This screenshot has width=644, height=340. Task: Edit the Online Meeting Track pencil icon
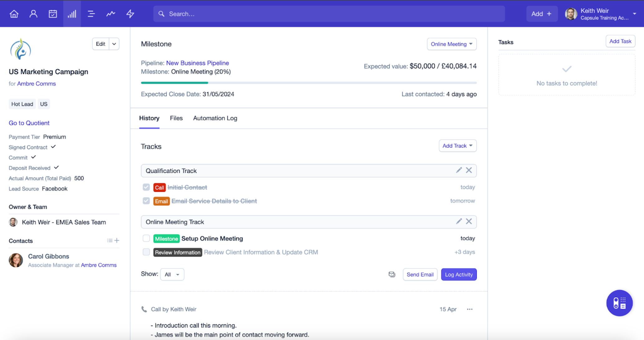(x=459, y=221)
